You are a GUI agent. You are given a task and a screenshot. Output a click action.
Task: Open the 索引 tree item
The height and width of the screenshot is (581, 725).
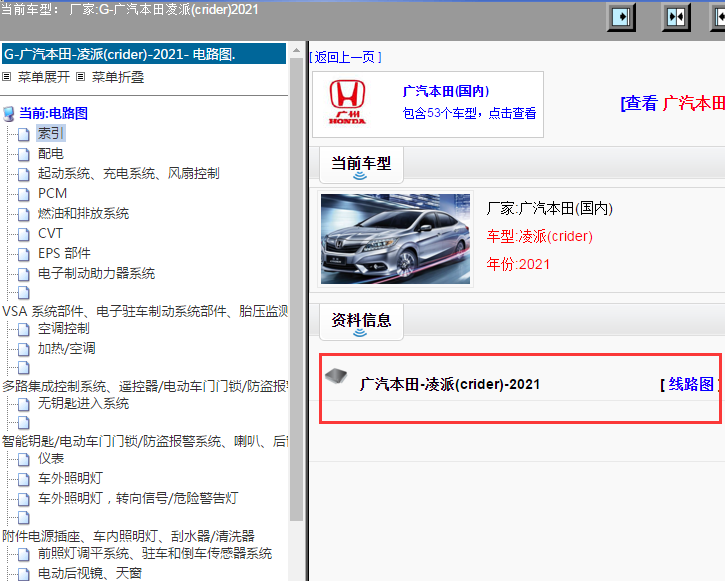[x=51, y=134]
